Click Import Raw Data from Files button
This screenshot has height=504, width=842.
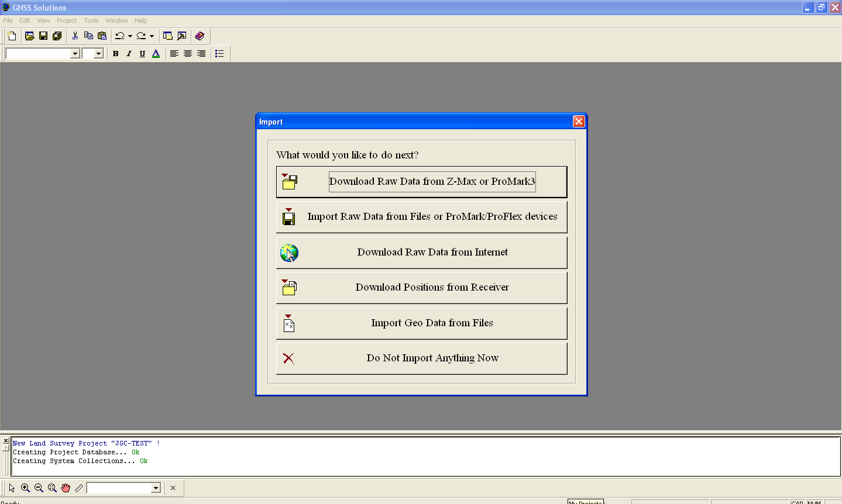click(x=421, y=217)
